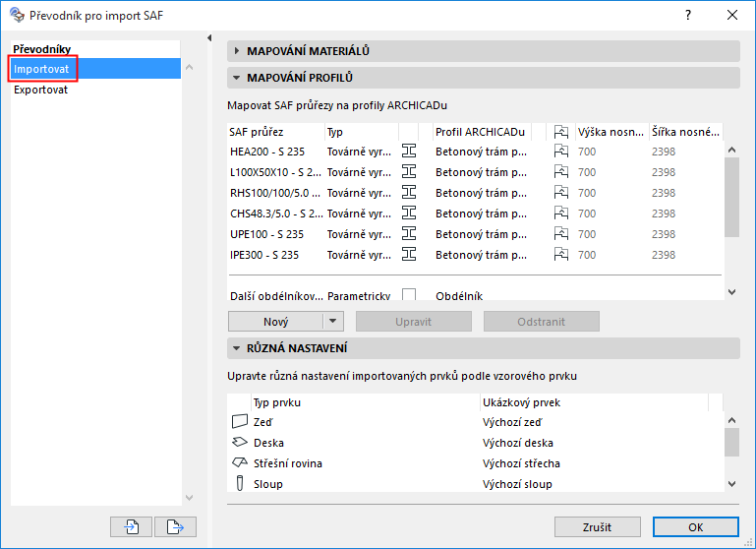Open the dialog help question mark
756x549 pixels.
coord(688,15)
